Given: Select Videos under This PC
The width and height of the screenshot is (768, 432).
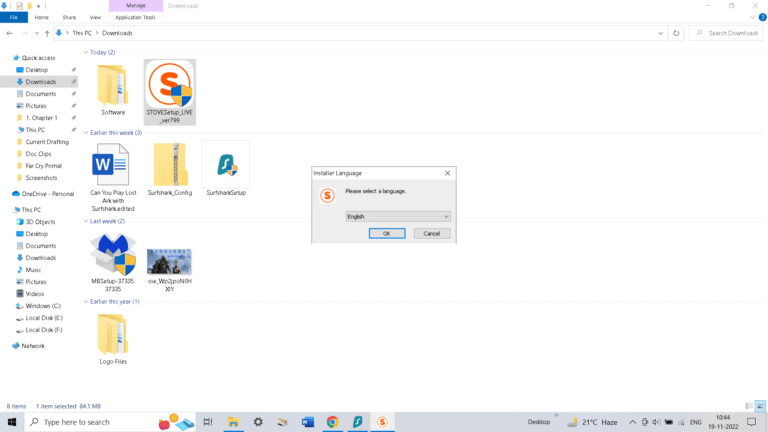Looking at the screenshot, I should click(x=34, y=294).
